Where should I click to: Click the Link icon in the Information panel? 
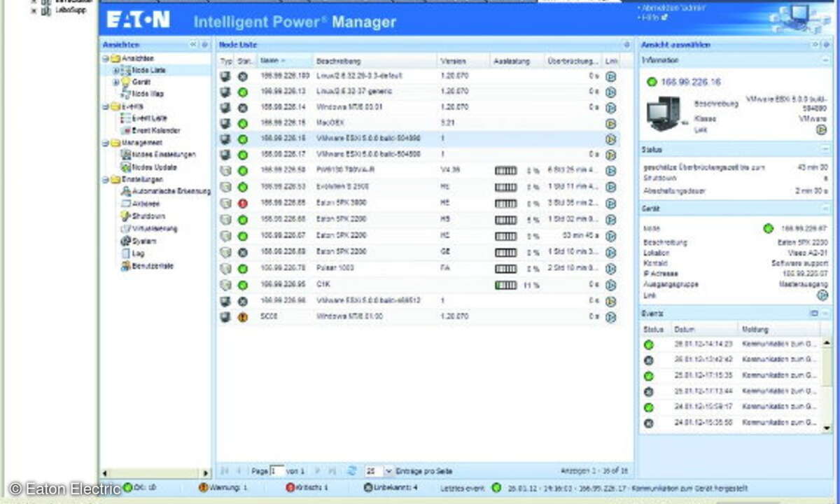tap(822, 129)
